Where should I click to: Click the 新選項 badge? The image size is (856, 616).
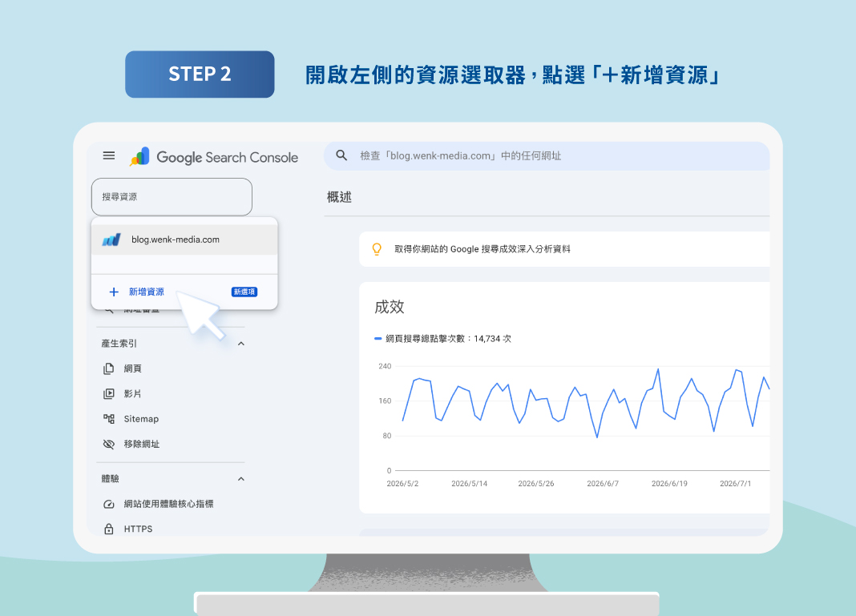[244, 292]
